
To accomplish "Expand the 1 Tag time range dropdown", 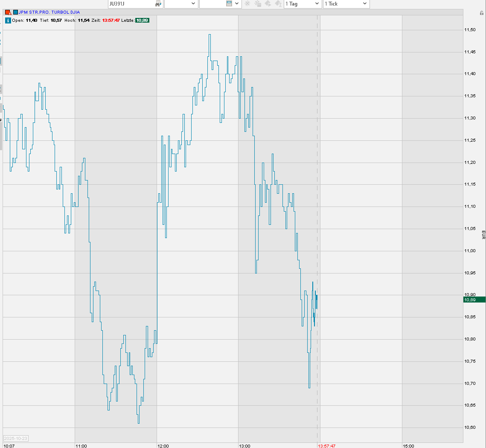I will (x=303, y=4).
